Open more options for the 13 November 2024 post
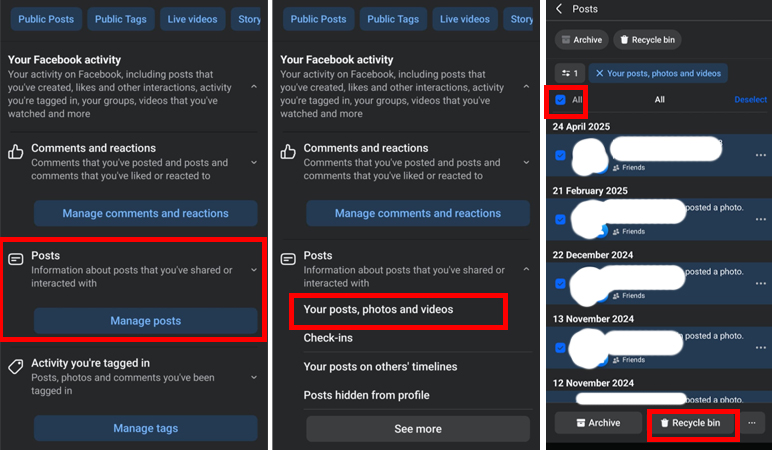Screen dimensions: 772x450 761,348
